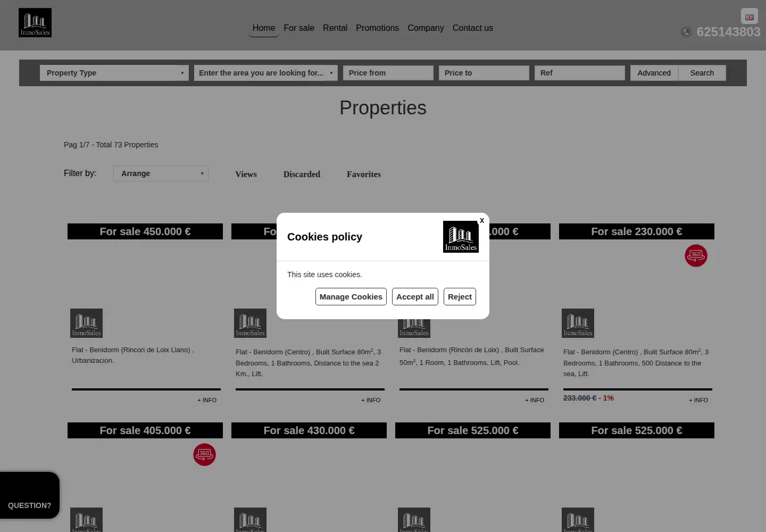Go to Home menu item
This screenshot has height=532, width=766.
(x=264, y=28)
